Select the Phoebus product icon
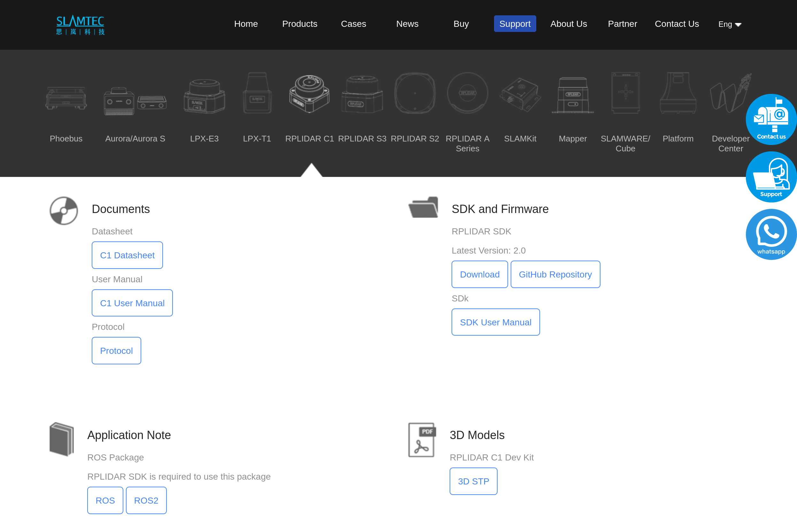 coord(66,98)
